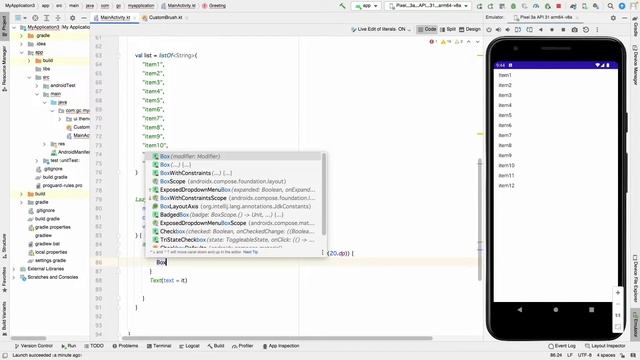Click the project panel Expand All icon
Image resolution: width=640 pixels, height=360 pixels.
tap(47, 18)
